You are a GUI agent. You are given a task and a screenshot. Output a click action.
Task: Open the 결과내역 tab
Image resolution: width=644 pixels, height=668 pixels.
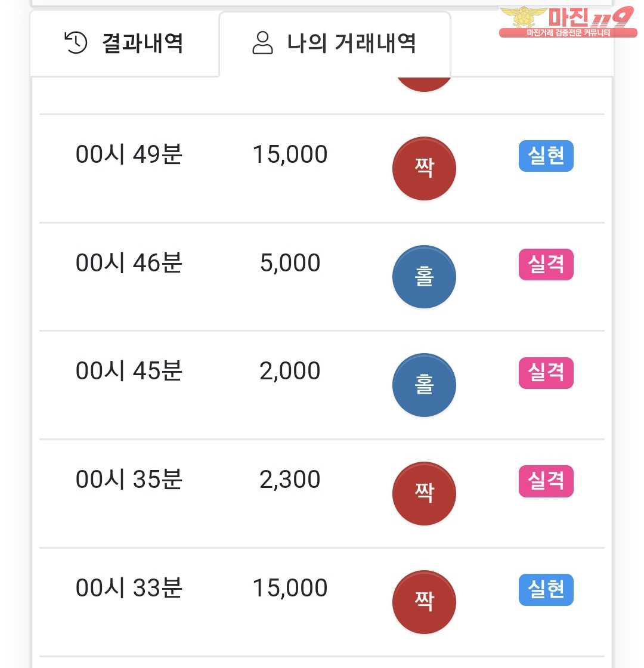(124, 44)
